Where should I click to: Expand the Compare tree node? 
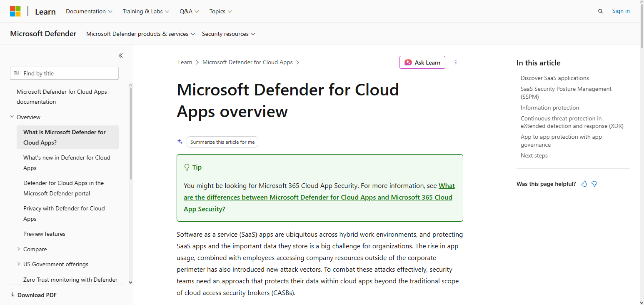click(19, 249)
